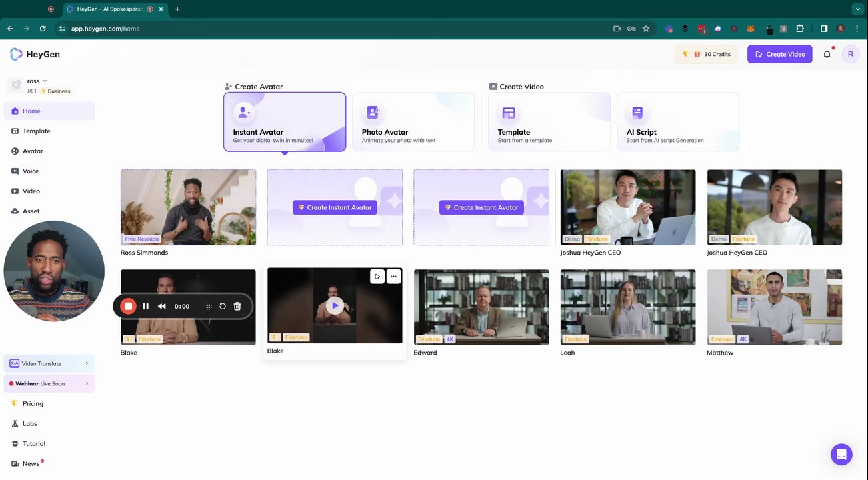Pause the screen recording

pyautogui.click(x=145, y=306)
